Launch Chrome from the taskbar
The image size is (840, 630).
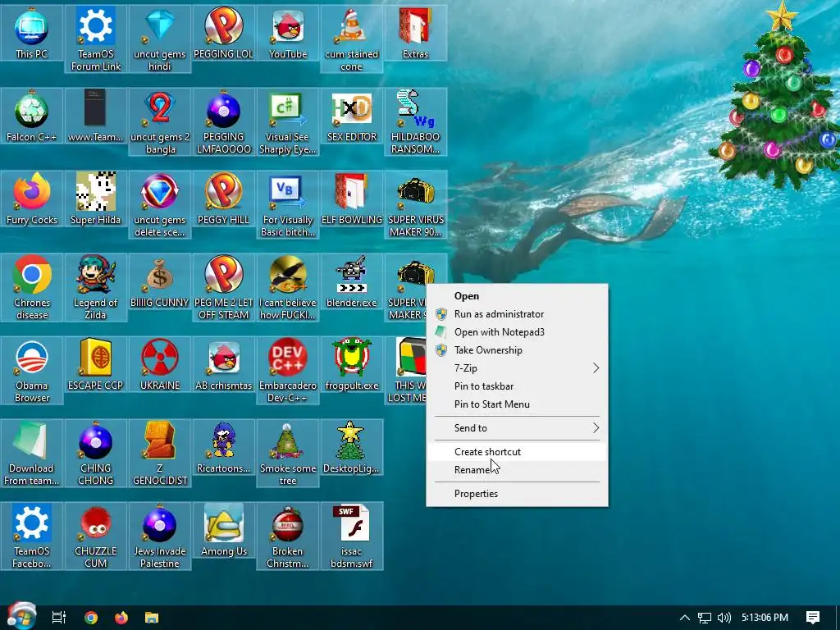click(x=91, y=618)
